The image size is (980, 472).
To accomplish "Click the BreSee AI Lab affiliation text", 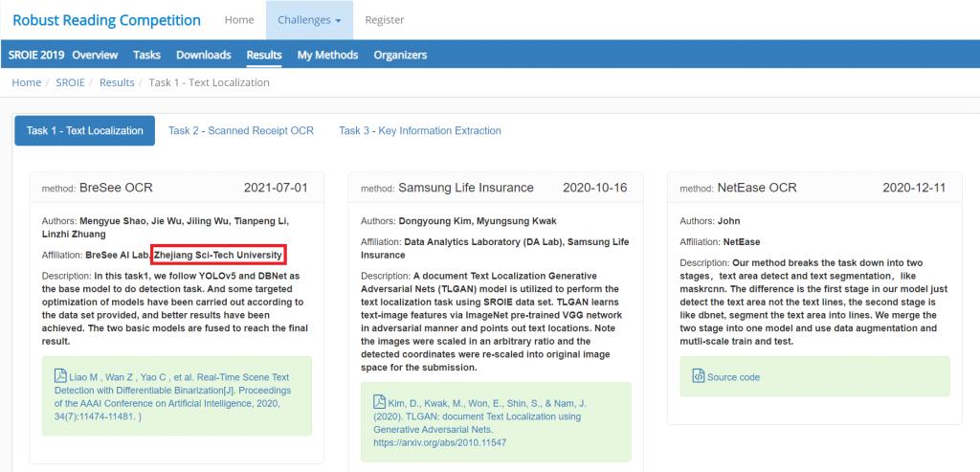I will click(118, 255).
